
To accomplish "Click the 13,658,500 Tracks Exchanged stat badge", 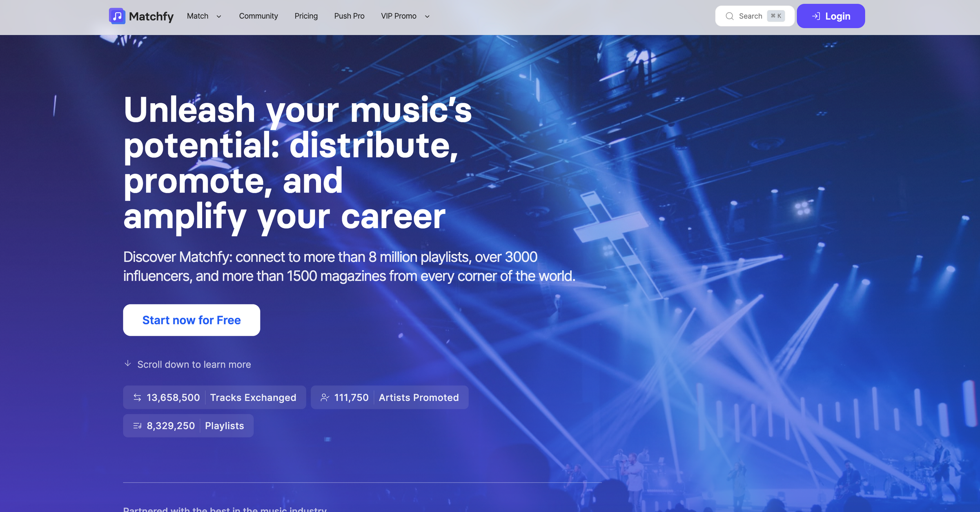I will click(214, 397).
